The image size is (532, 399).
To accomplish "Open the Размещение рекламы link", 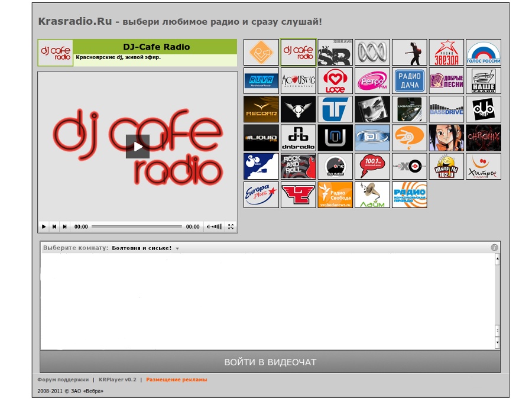I will coord(176,379).
